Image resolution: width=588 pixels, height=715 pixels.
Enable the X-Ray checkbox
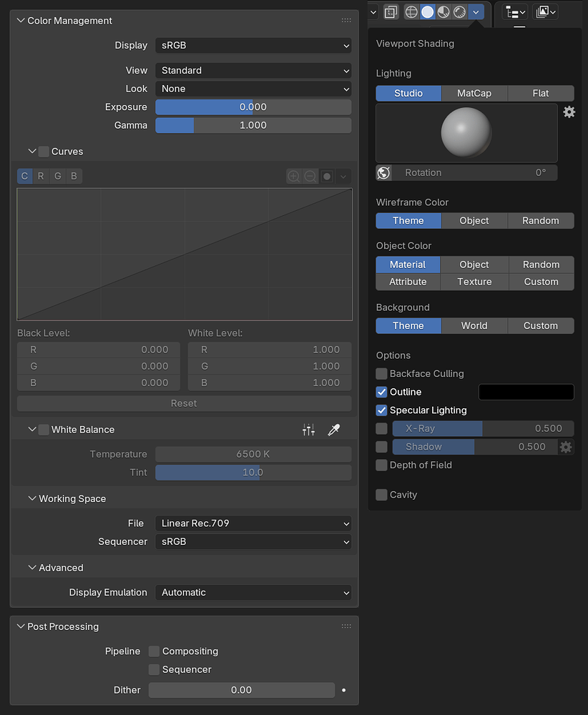pos(381,428)
